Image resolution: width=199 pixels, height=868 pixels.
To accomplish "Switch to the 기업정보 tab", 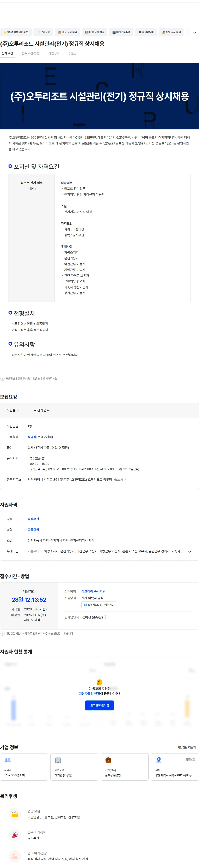I will [54, 53].
